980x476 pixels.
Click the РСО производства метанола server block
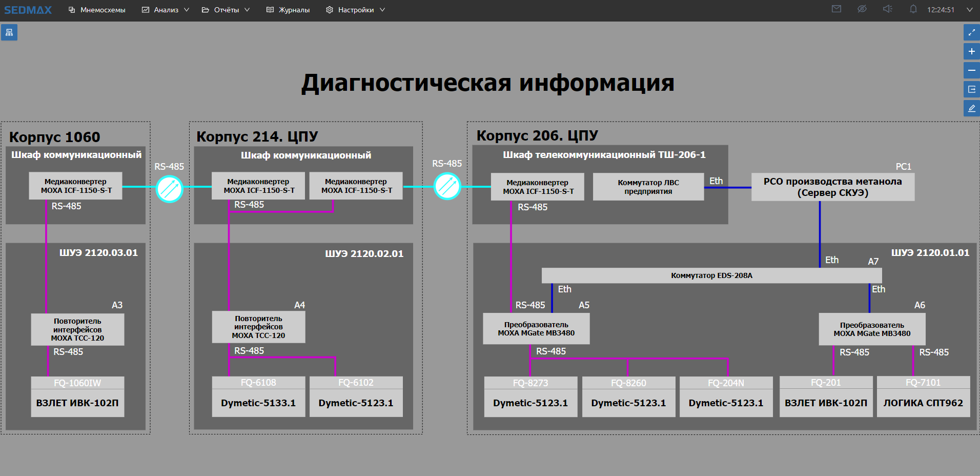[x=832, y=186]
